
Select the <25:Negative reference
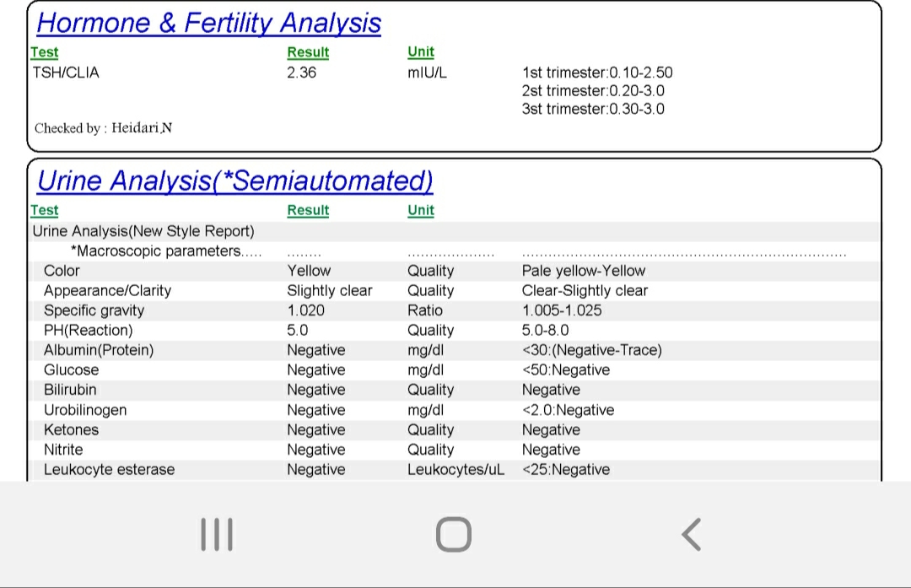point(566,469)
